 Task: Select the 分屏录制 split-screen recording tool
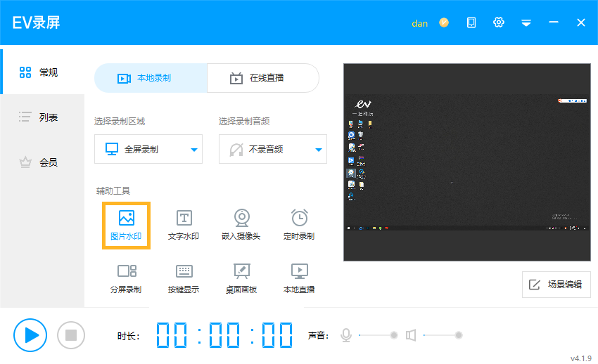(x=126, y=279)
